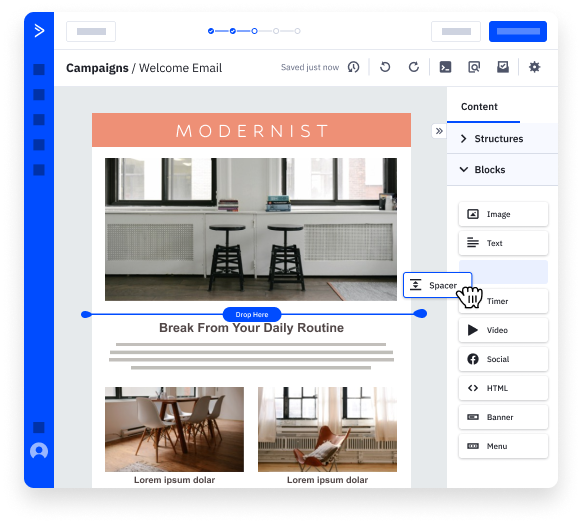Click the 'Saved just now' status text
Image resolution: width=582 pixels, height=524 pixels.
[x=310, y=67]
